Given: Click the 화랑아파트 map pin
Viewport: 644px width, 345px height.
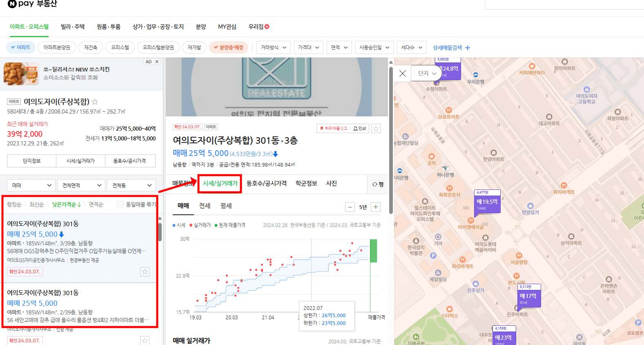Looking at the screenshot, I should click(x=618, y=112).
